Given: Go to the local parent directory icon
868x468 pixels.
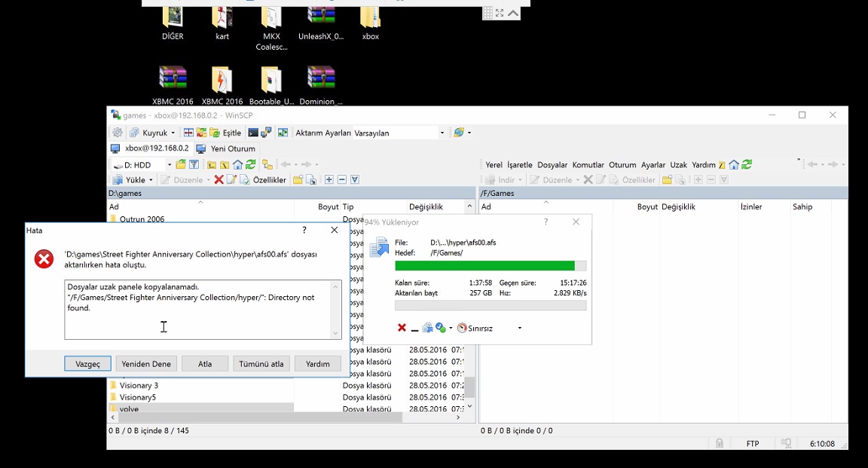Looking at the screenshot, I should point(212,164).
